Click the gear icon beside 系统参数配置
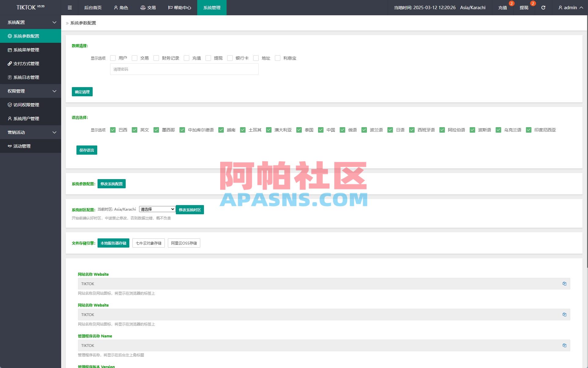 [x=9, y=36]
